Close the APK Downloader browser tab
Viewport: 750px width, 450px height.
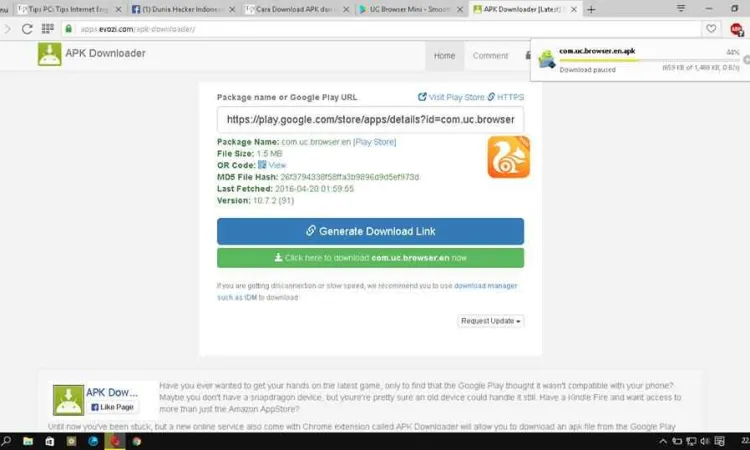tap(574, 10)
